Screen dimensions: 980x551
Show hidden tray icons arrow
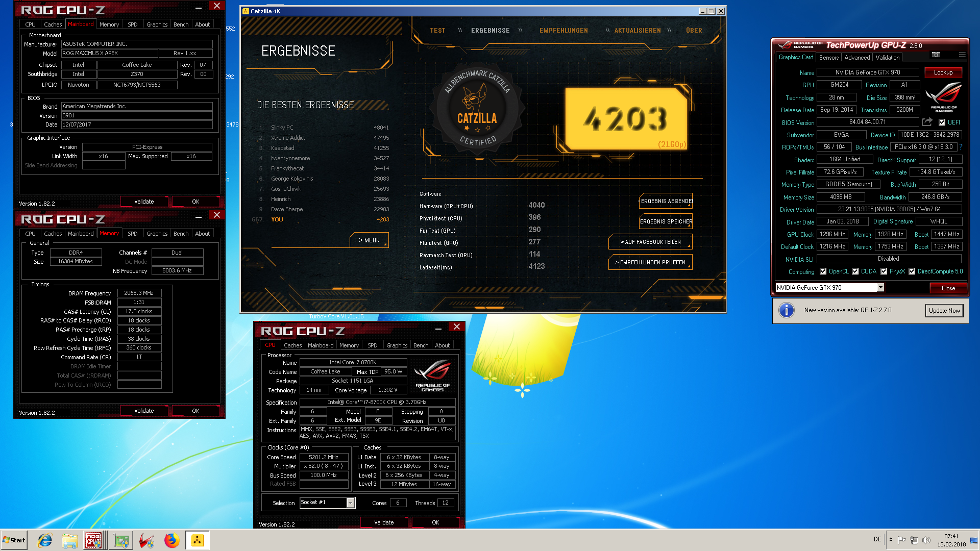click(891, 540)
